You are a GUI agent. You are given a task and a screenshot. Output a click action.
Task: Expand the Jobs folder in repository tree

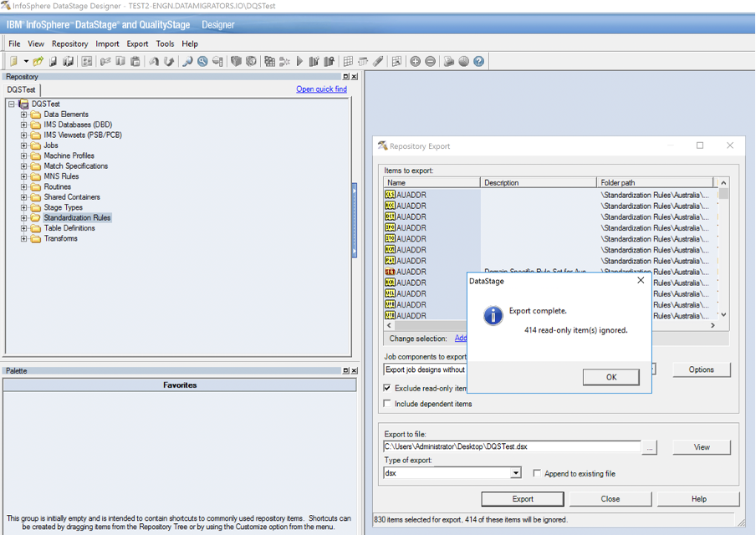click(24, 145)
